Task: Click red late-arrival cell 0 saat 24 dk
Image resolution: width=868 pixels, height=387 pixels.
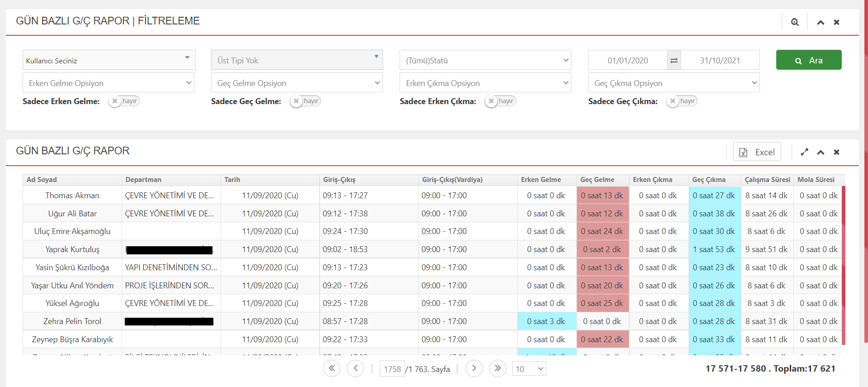Action: [602, 231]
